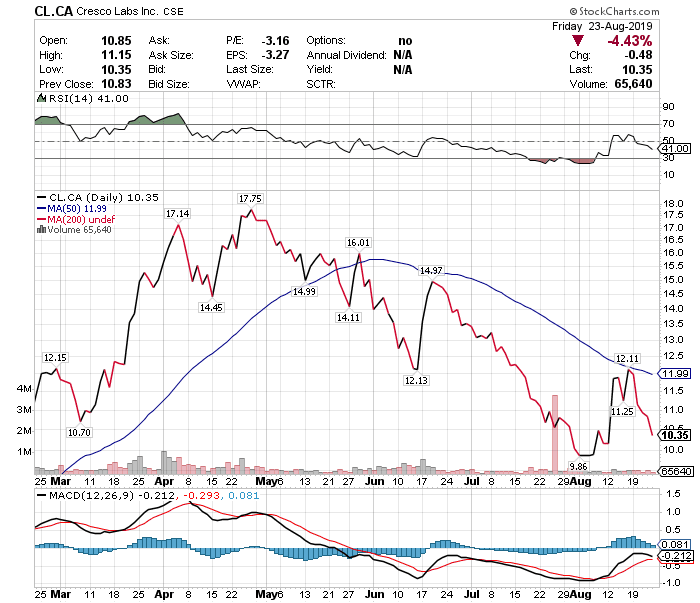Select the Low value 10.35 in header
This screenshot has height=603, width=700.
(116, 70)
